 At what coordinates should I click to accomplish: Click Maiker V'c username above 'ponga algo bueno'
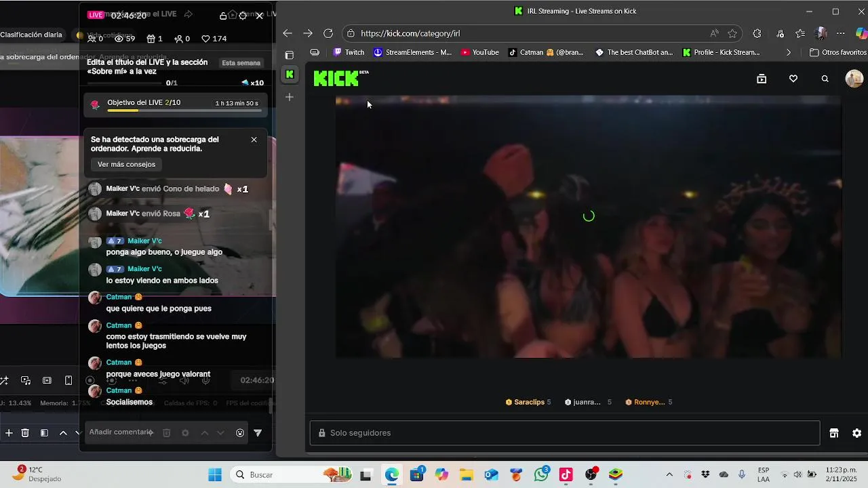click(x=144, y=241)
